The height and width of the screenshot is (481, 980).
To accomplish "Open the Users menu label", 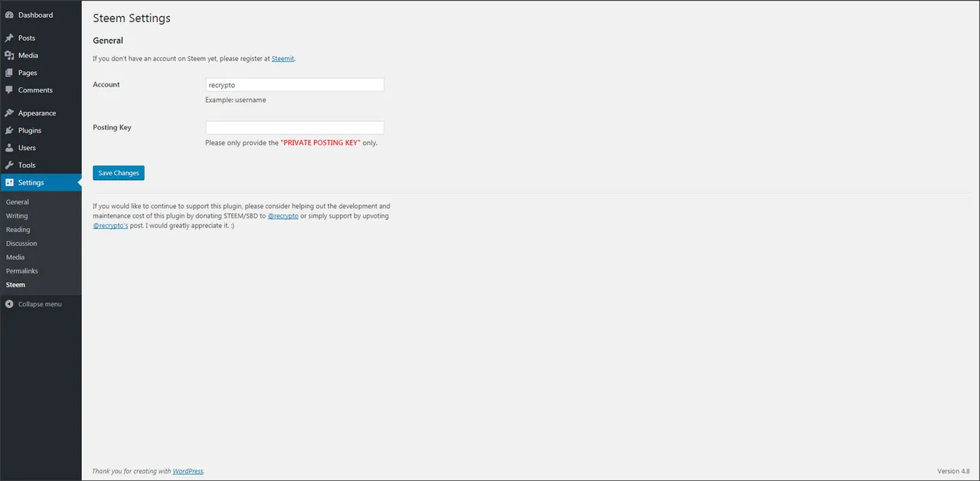I will pos(27,148).
